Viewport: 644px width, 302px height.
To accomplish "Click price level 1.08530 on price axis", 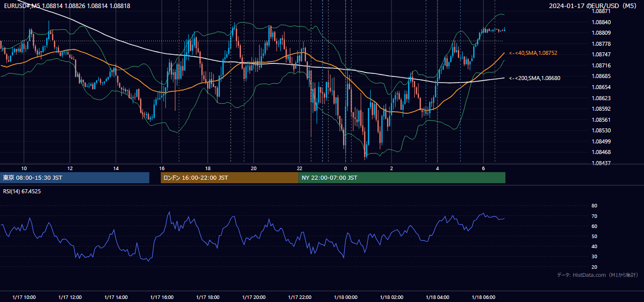I will (x=602, y=131).
